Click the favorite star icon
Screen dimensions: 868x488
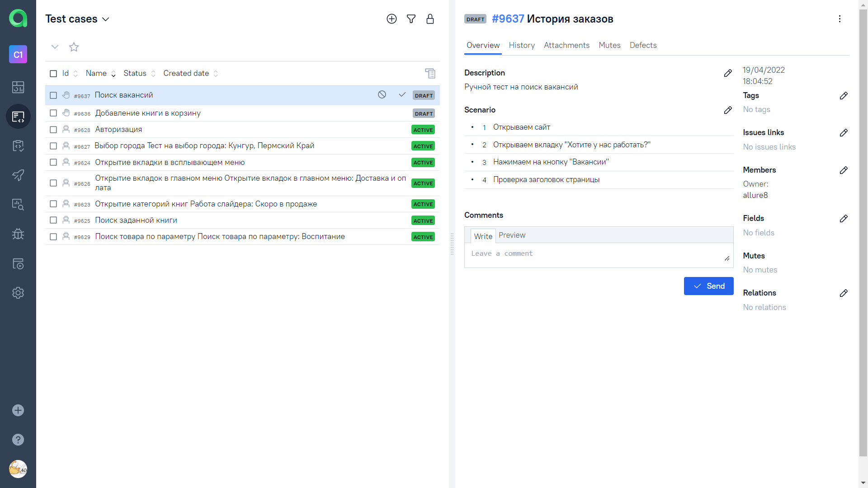point(74,47)
